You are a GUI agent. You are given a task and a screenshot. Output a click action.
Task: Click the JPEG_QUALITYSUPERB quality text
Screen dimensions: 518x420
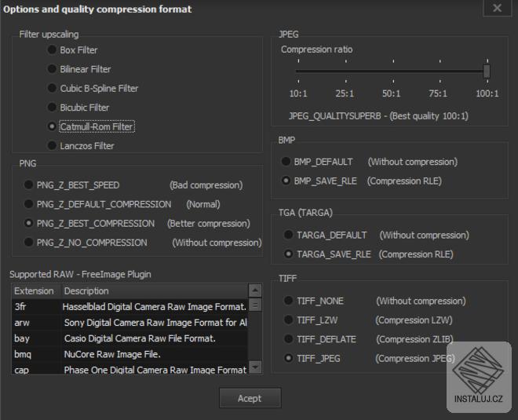click(x=378, y=116)
